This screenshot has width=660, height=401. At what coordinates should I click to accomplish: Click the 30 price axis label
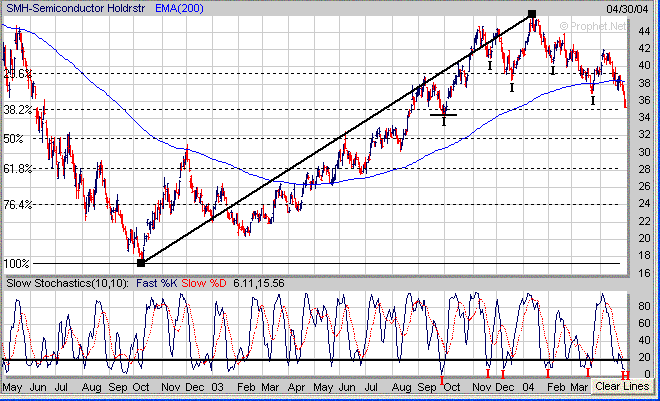click(644, 151)
